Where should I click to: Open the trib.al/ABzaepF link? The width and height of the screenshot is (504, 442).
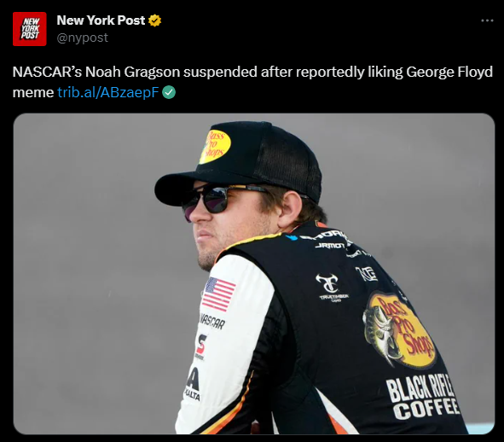click(108, 93)
